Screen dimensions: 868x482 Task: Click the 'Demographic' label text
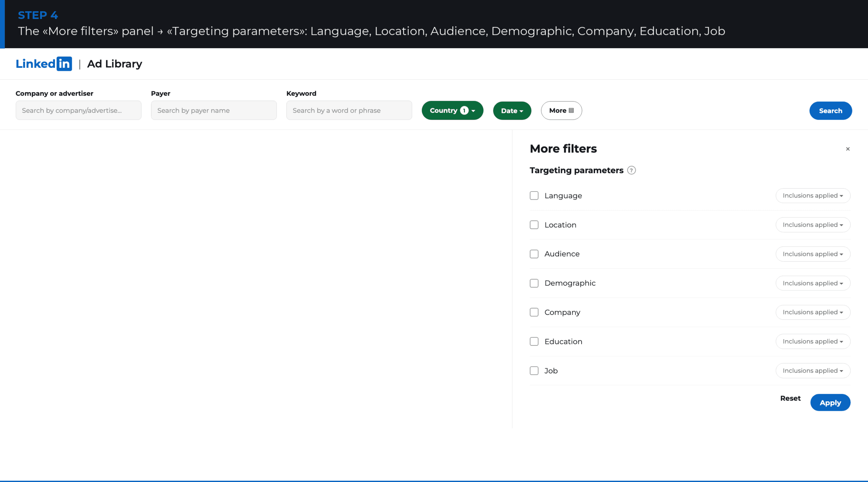[570, 283]
